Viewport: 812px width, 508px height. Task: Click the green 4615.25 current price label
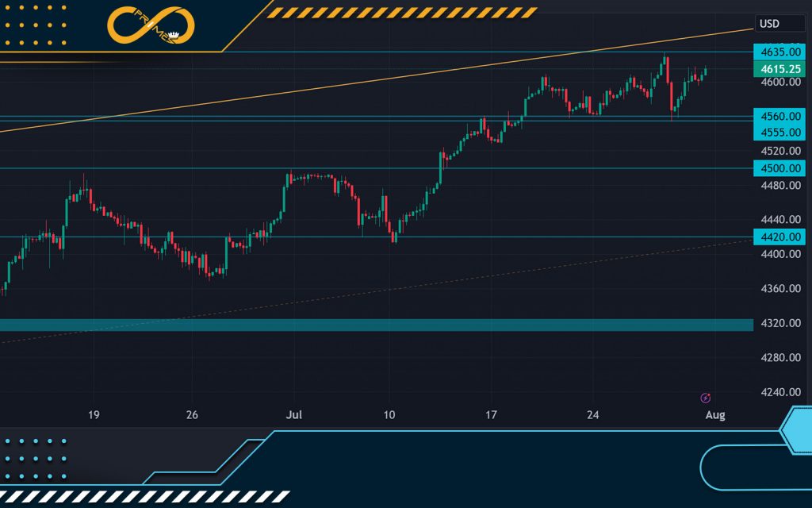[x=778, y=69]
